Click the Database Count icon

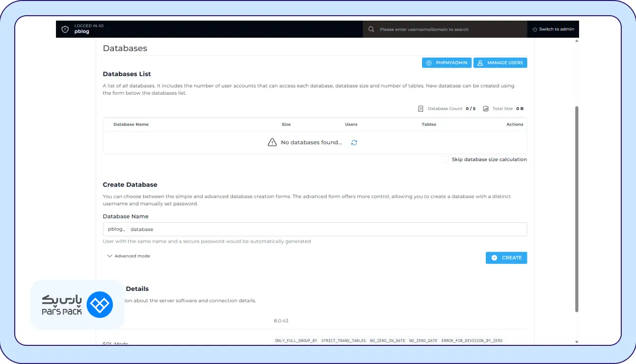(x=421, y=108)
